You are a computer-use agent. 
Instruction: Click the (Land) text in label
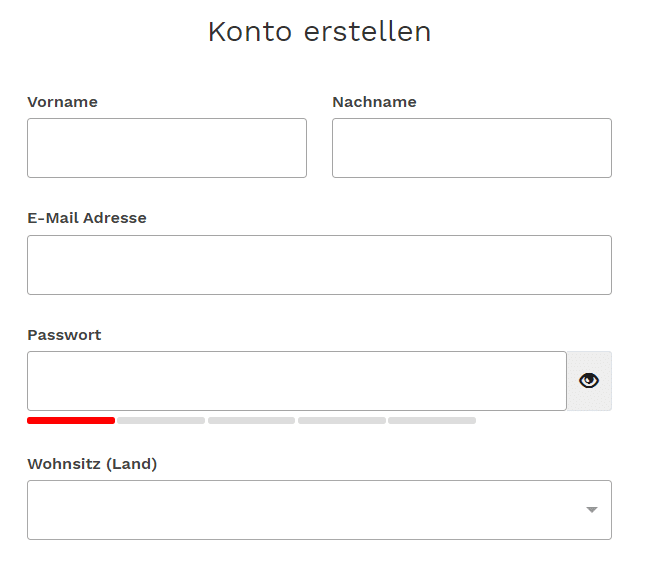click(x=132, y=464)
